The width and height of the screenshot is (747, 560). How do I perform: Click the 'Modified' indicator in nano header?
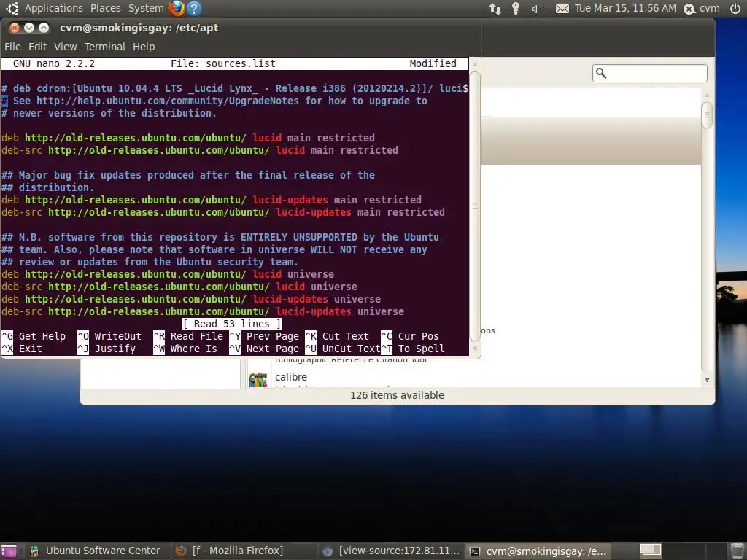[x=433, y=63]
